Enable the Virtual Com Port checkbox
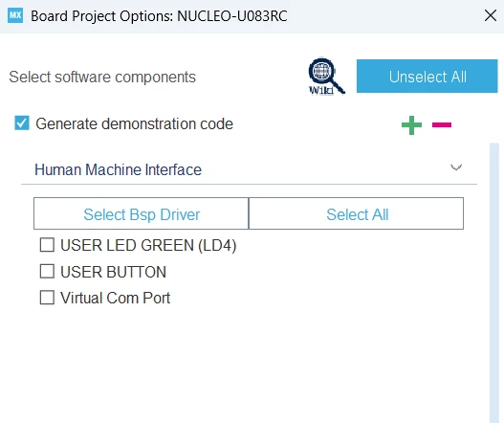The height and width of the screenshot is (423, 504). coord(47,298)
